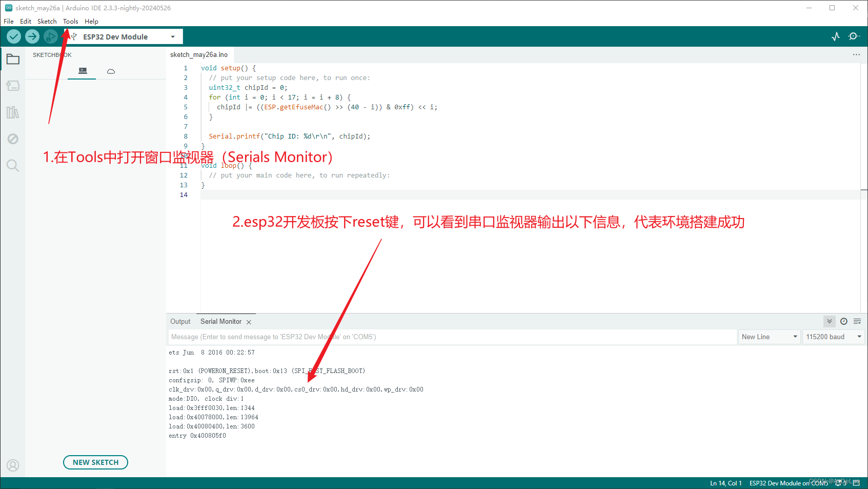Open the 115200 baud rate dropdown
This screenshot has width=868, height=489.
pos(834,337)
